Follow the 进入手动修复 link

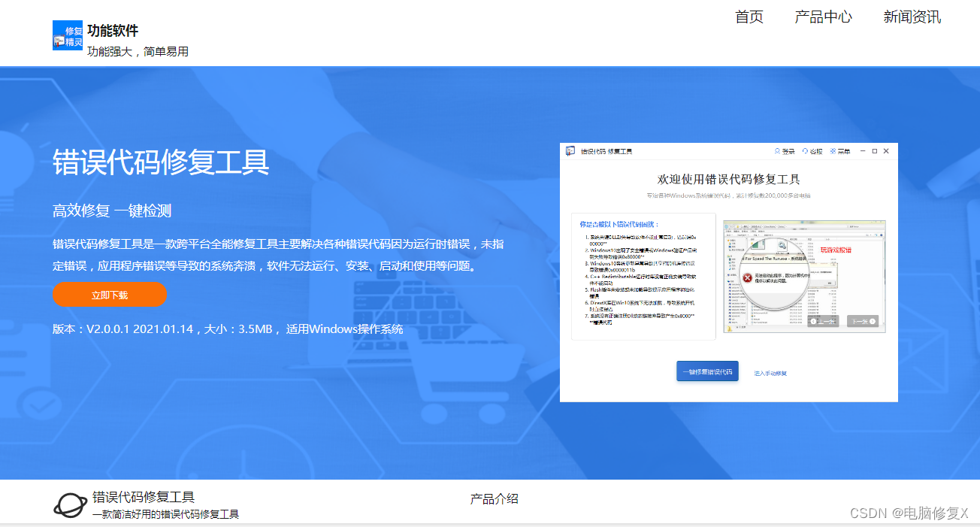pyautogui.click(x=770, y=373)
